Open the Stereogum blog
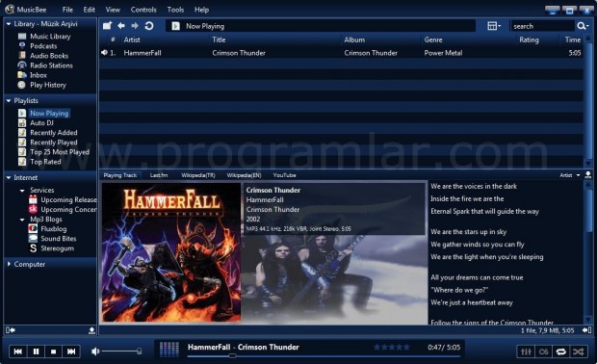The height and width of the screenshot is (364, 597). point(57,248)
